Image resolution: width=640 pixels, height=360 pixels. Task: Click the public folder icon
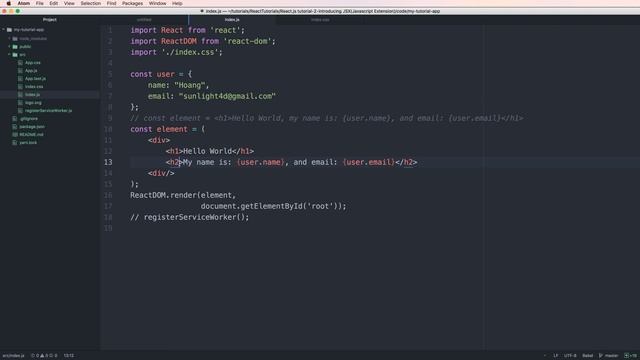15,47
